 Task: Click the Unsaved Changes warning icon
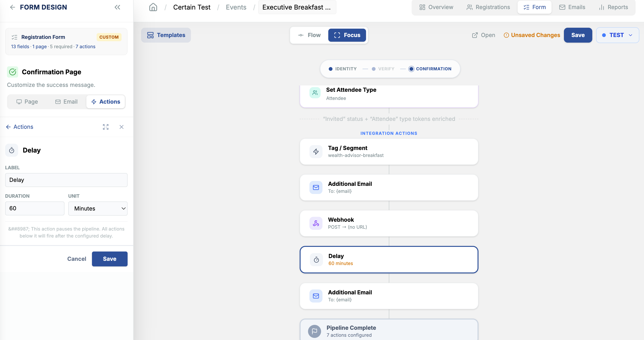(x=506, y=35)
